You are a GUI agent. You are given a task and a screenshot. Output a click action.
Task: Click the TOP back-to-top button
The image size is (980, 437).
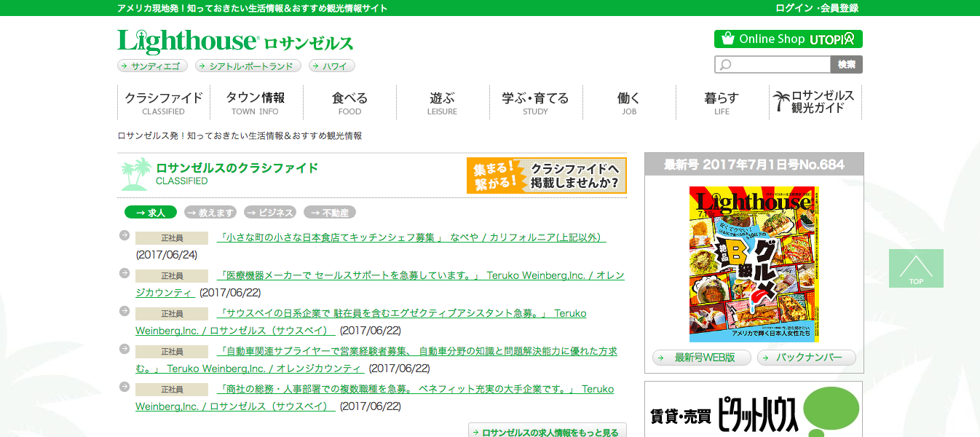pos(916,268)
